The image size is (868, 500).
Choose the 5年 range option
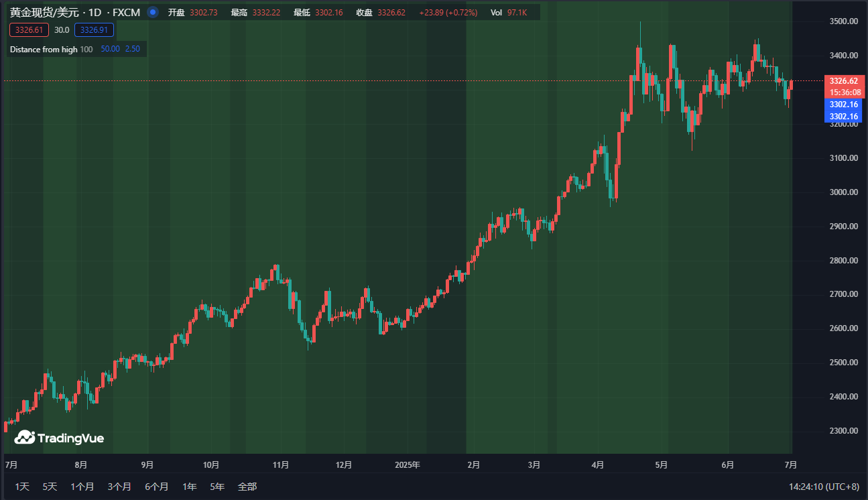point(217,487)
